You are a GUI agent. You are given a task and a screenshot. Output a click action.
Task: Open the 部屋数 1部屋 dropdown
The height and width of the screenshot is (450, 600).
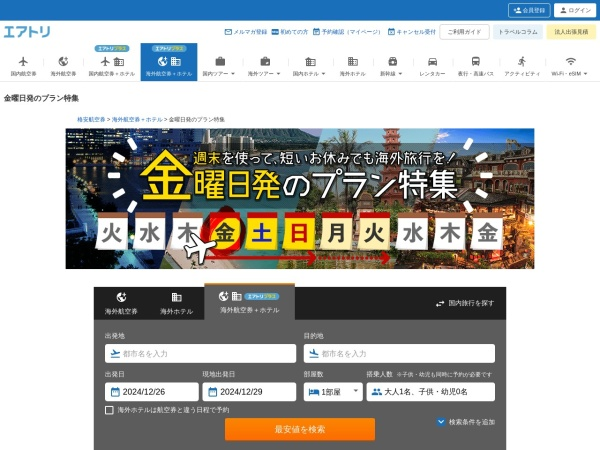pyautogui.click(x=333, y=392)
